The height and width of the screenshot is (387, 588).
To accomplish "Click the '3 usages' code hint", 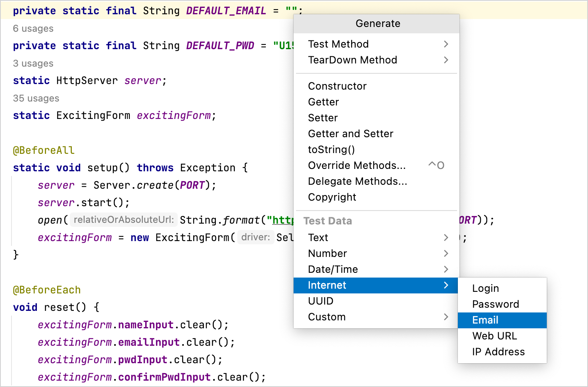I will pos(33,63).
